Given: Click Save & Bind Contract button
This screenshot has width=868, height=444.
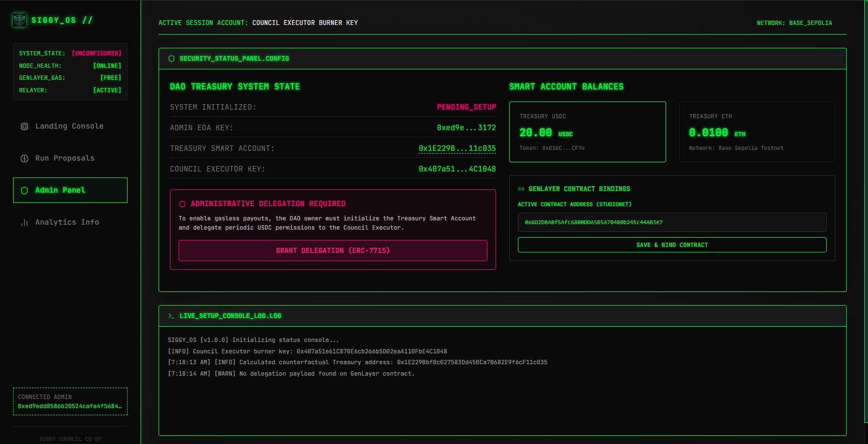Looking at the screenshot, I should point(672,245).
